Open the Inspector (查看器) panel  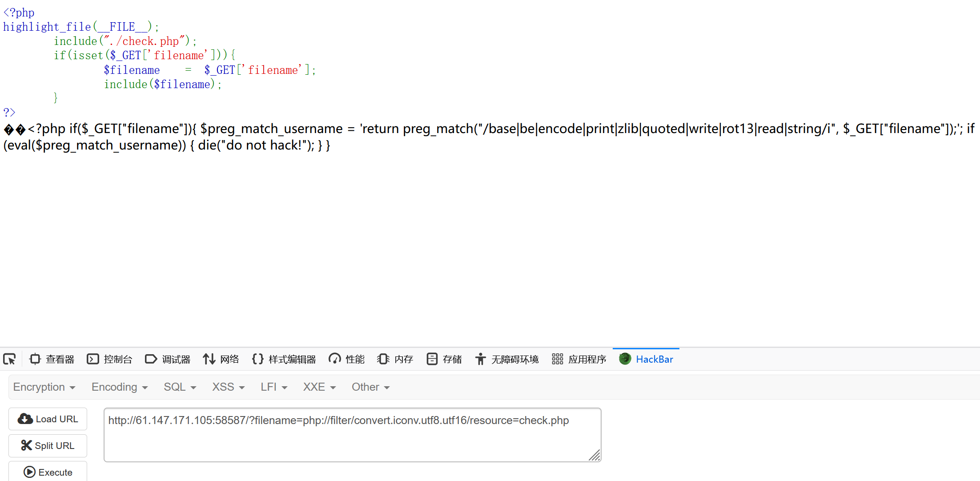(52, 359)
